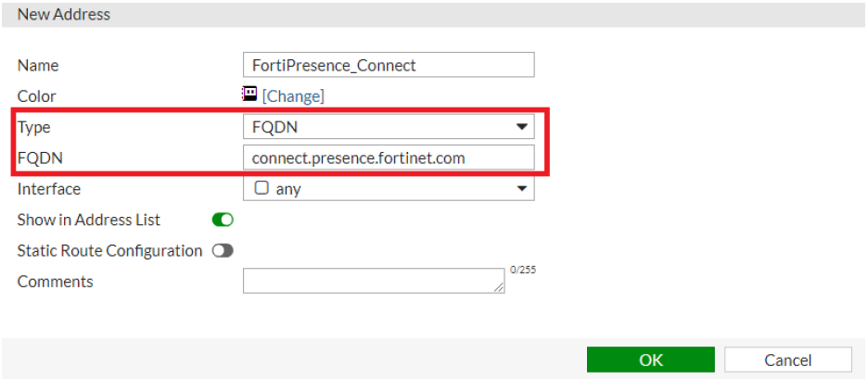This screenshot has height=379, width=868.
Task: Click the New Address title bar
Action: pos(434,14)
